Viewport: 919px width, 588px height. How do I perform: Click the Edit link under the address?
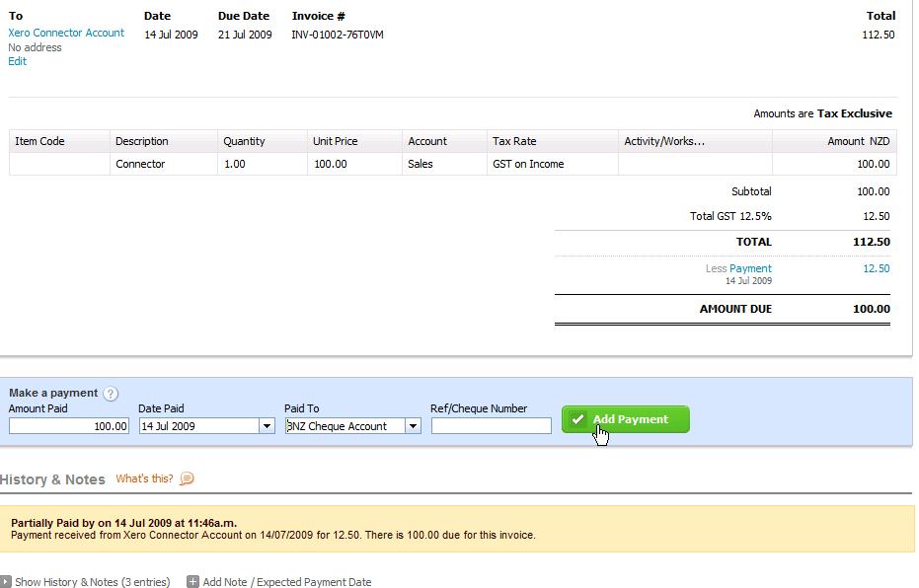pos(17,61)
